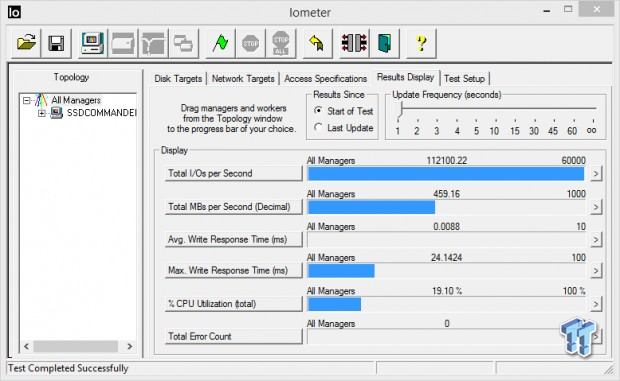Click the 19.10 % CPU value
The height and width of the screenshot is (381, 620).
coord(447,291)
